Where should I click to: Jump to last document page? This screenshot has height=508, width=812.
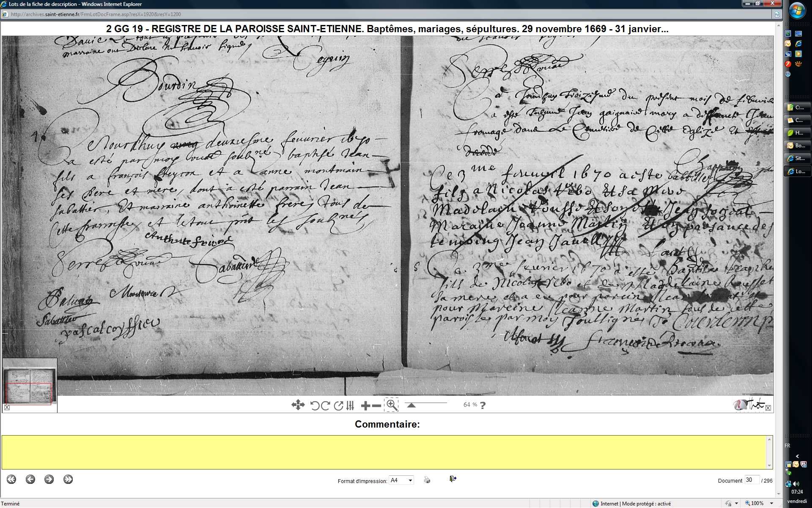pos(68,479)
